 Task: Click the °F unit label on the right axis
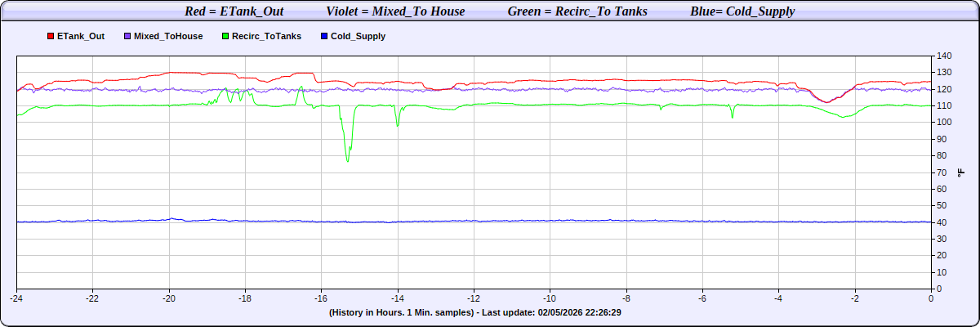pos(960,172)
